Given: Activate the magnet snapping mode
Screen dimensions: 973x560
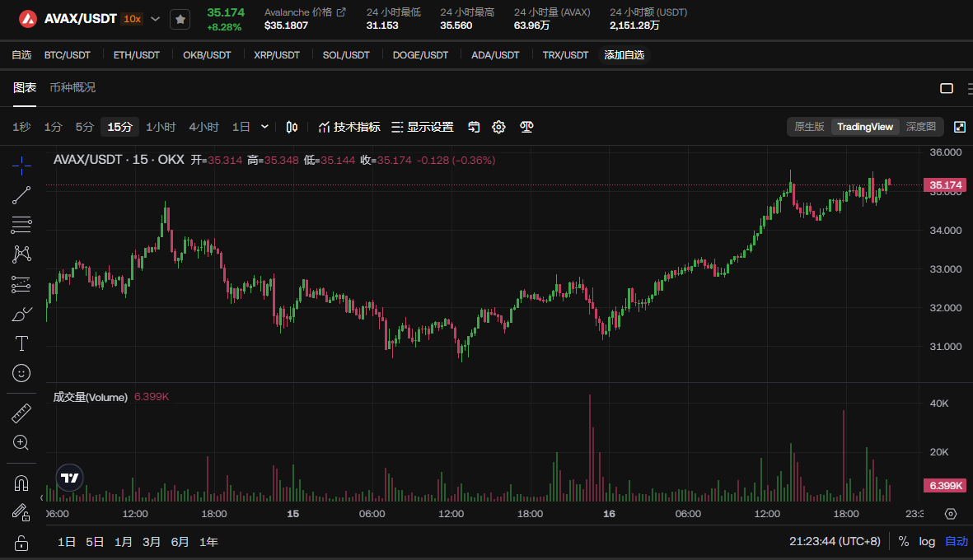Looking at the screenshot, I should 22,483.
